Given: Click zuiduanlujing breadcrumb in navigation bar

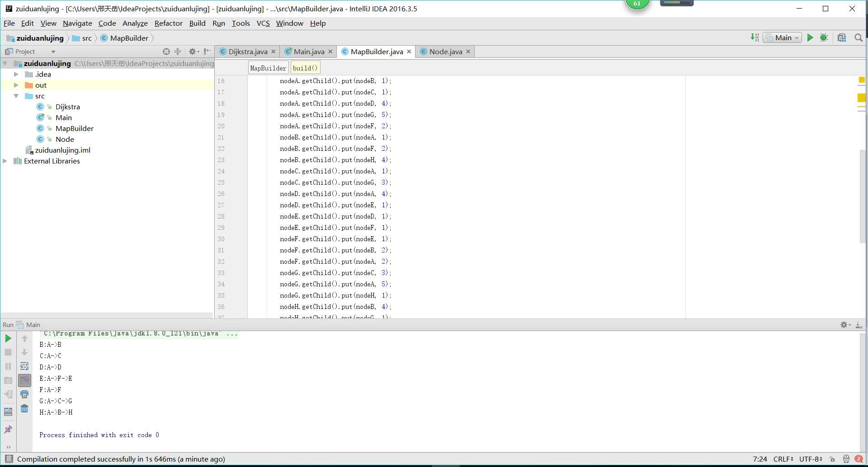Looking at the screenshot, I should pyautogui.click(x=35, y=38).
